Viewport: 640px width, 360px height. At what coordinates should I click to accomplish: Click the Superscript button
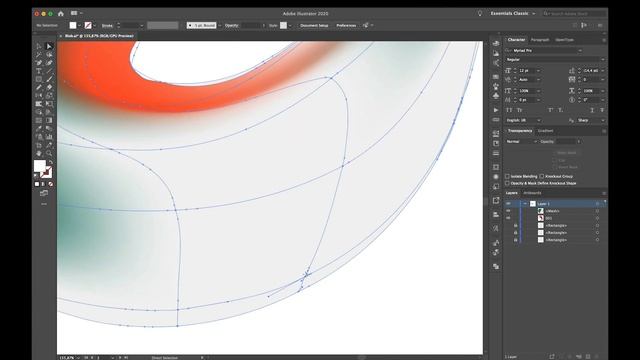(551, 110)
